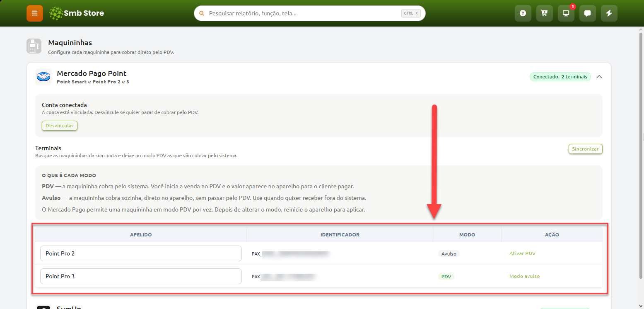644x309 pixels.
Task: Open the monitor icon with notification badge
Action: 566,13
